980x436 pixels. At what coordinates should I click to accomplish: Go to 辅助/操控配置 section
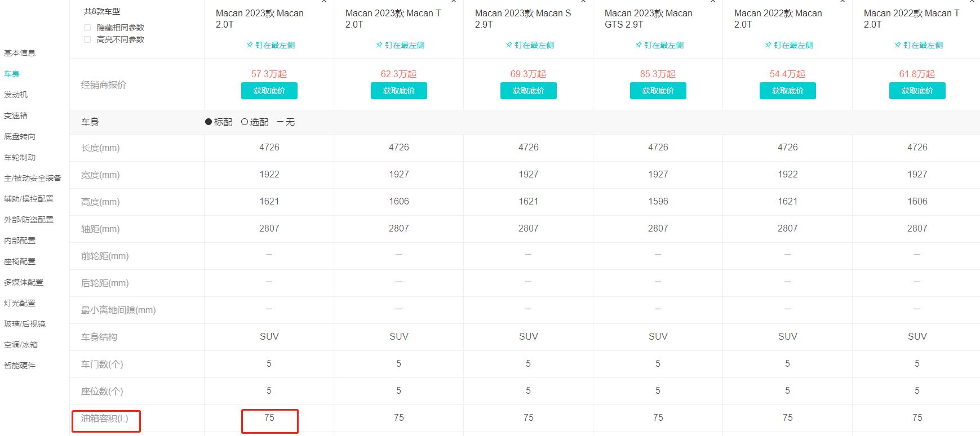point(29,199)
